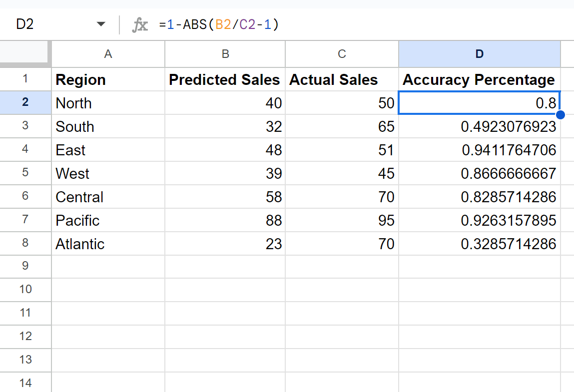
Task: Select row header 2
Action: click(25, 103)
